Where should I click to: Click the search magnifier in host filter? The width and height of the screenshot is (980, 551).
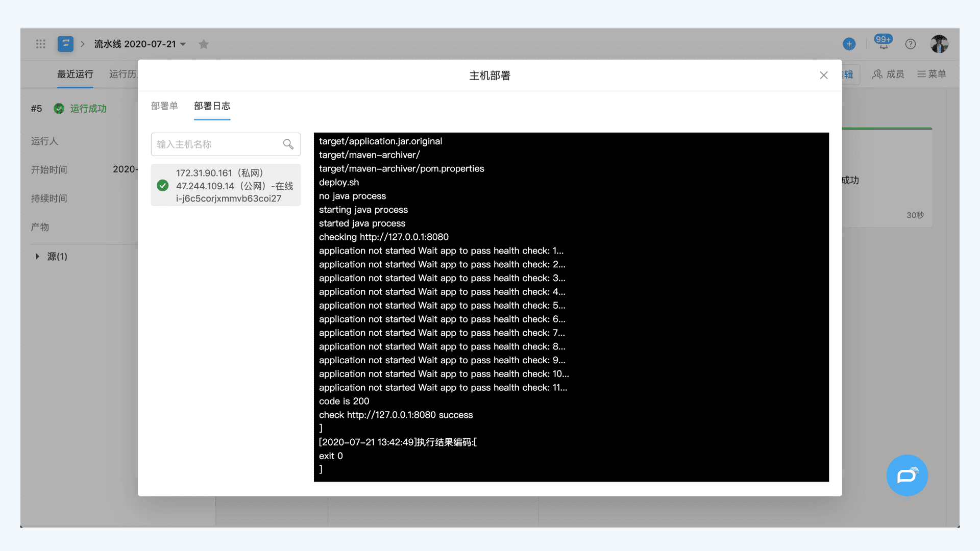(288, 144)
